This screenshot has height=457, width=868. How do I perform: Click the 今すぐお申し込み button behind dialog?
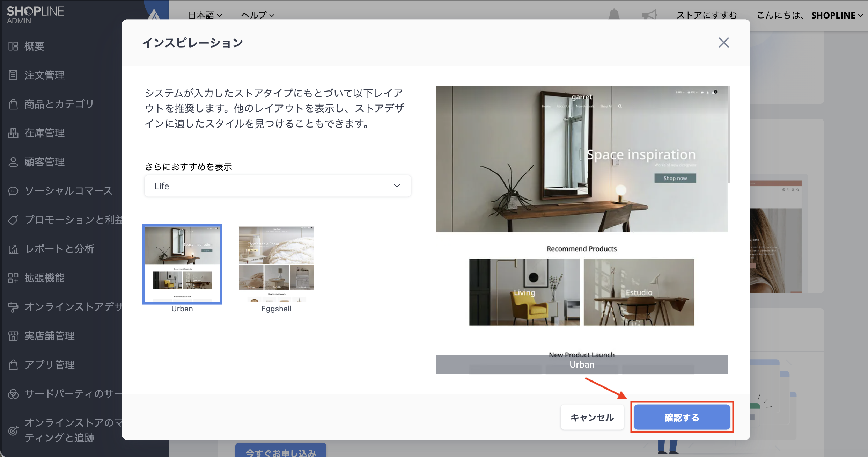tap(281, 451)
